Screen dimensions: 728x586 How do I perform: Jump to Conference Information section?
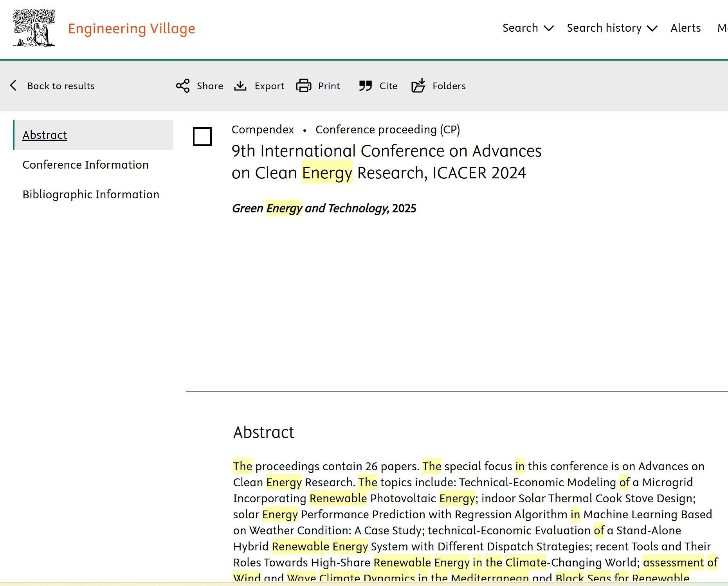click(x=85, y=165)
